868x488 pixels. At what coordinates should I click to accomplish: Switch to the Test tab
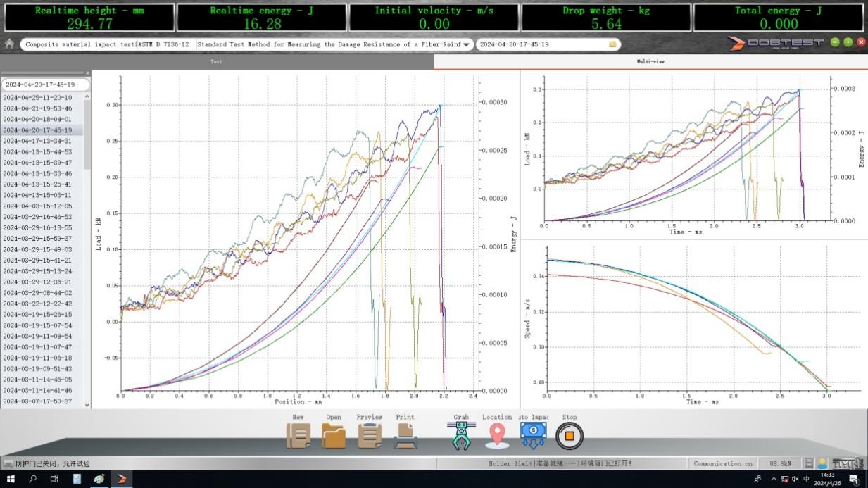[x=217, y=62]
